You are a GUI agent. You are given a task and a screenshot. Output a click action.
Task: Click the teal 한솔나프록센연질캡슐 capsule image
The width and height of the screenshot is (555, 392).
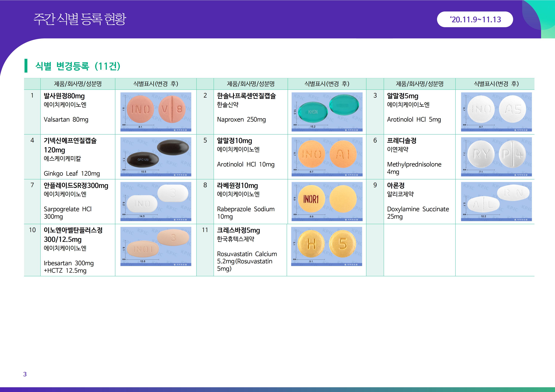[327, 112]
